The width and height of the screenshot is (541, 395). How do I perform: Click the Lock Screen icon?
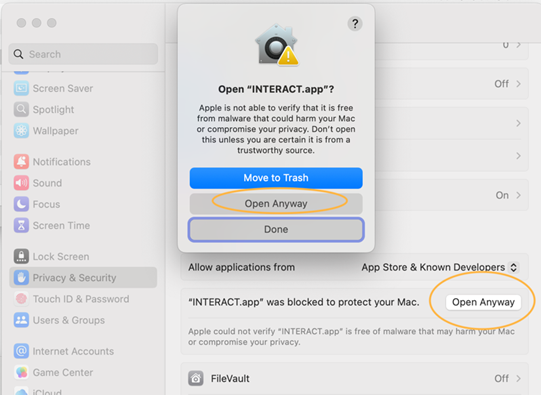pyautogui.click(x=21, y=256)
